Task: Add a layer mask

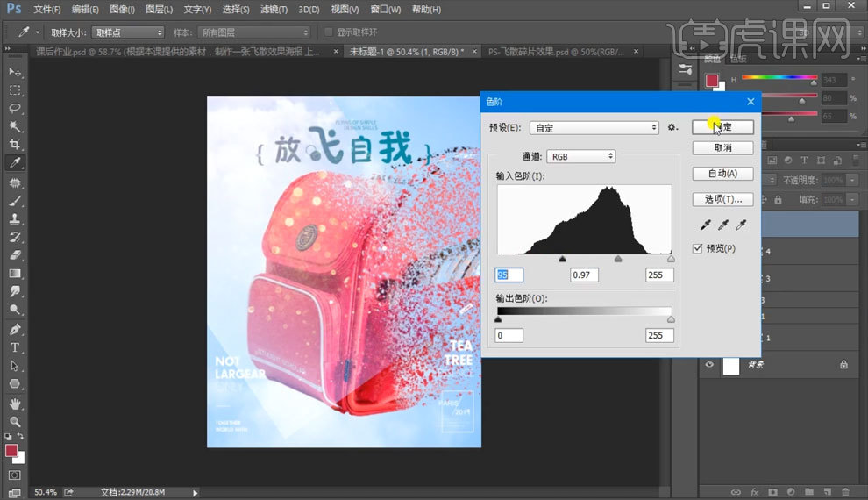Action: (772, 492)
